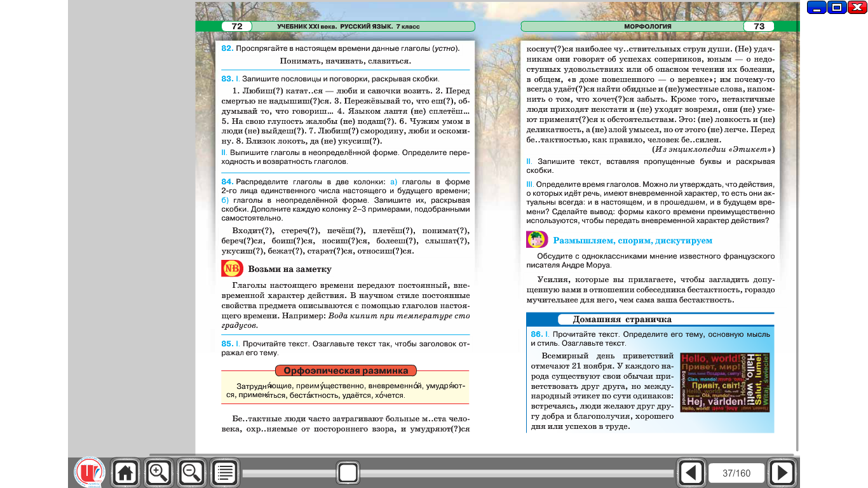Click the page navigation slider thumb
The height and width of the screenshot is (488, 868).
pos(348,473)
